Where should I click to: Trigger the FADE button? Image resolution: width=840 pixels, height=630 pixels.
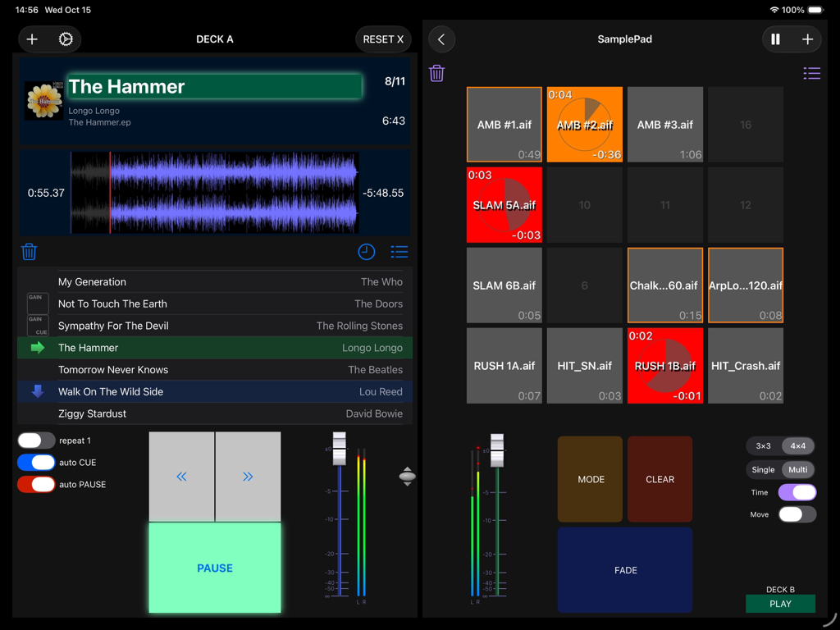(624, 569)
